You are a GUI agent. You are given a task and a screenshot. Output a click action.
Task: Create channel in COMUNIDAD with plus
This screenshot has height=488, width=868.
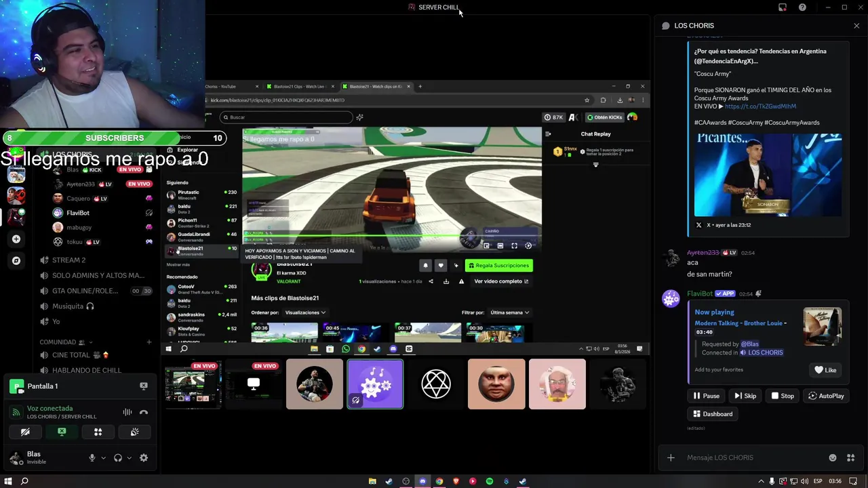149,342
